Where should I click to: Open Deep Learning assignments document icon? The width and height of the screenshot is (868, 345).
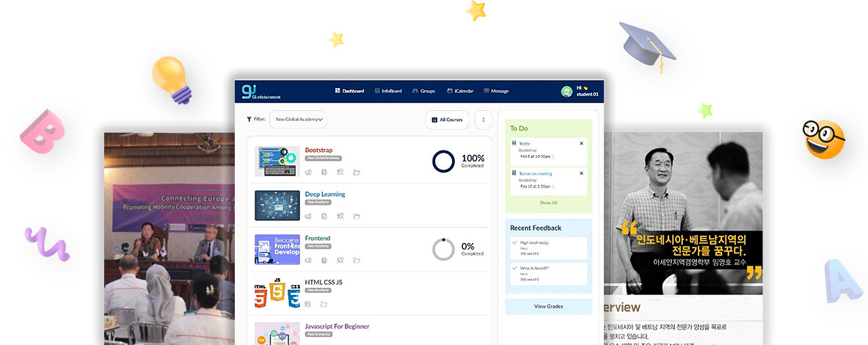tap(324, 216)
